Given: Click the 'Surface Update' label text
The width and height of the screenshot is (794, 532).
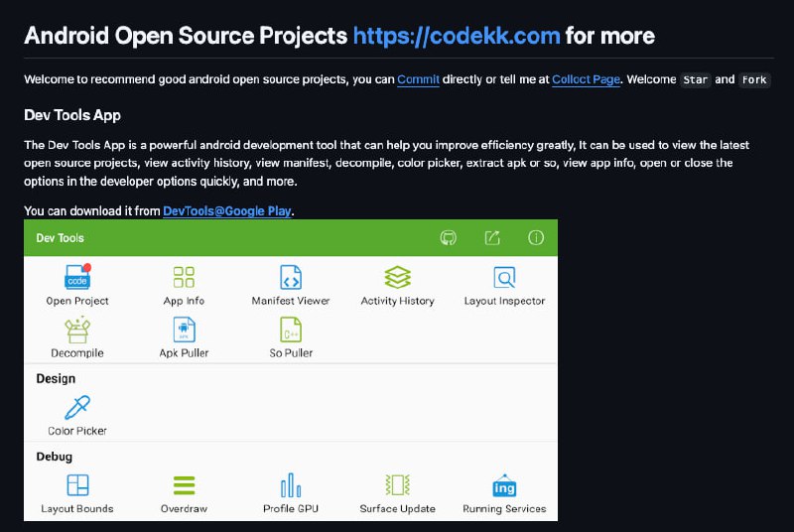Looking at the screenshot, I should pos(398,509).
